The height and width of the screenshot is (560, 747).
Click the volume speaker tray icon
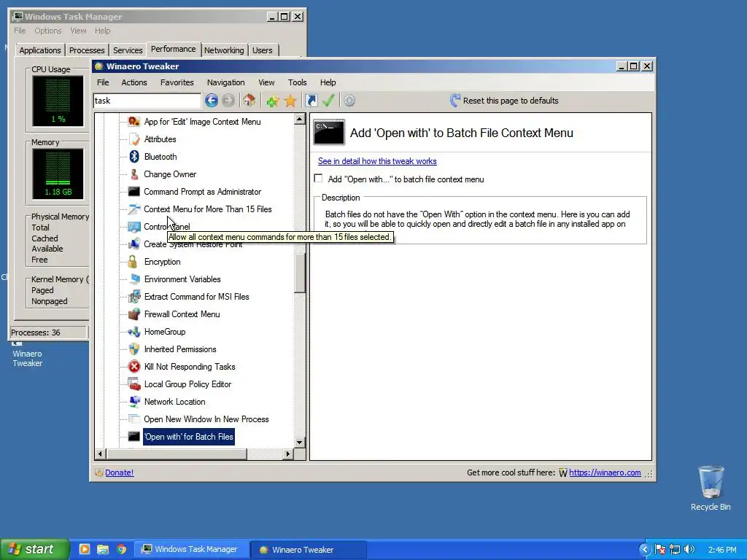point(689,549)
